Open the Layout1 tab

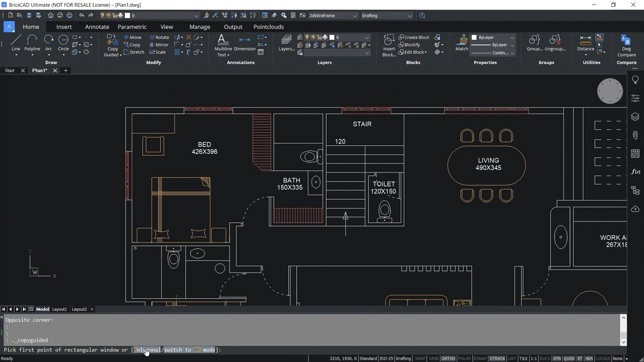[59, 309]
